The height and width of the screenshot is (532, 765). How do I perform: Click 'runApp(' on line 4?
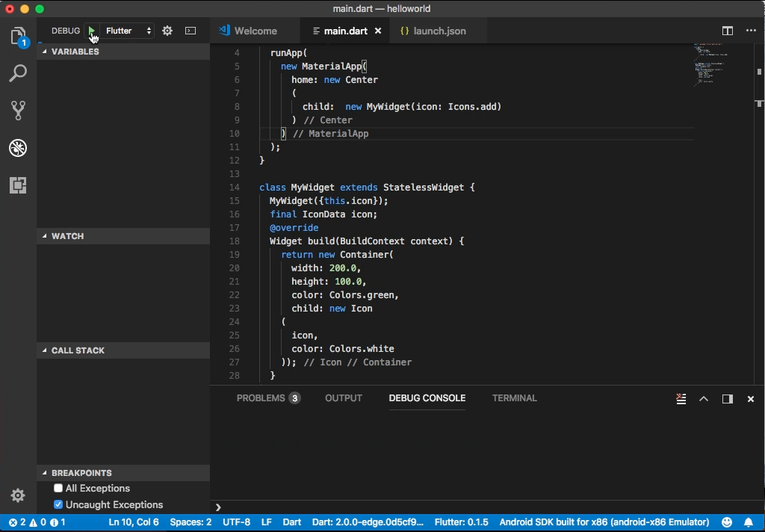288,53
